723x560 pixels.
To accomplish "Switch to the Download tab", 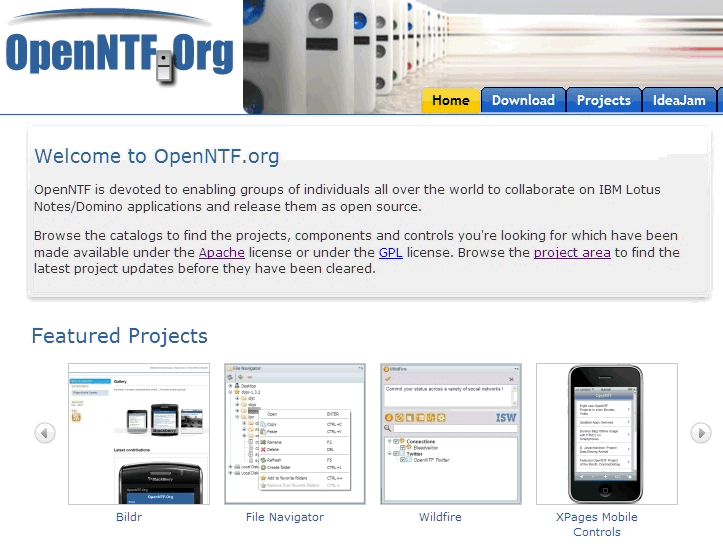I will [523, 100].
